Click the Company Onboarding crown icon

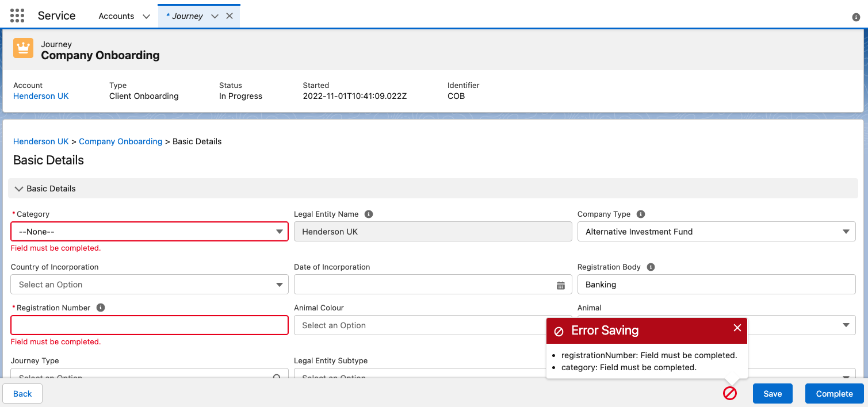point(24,49)
